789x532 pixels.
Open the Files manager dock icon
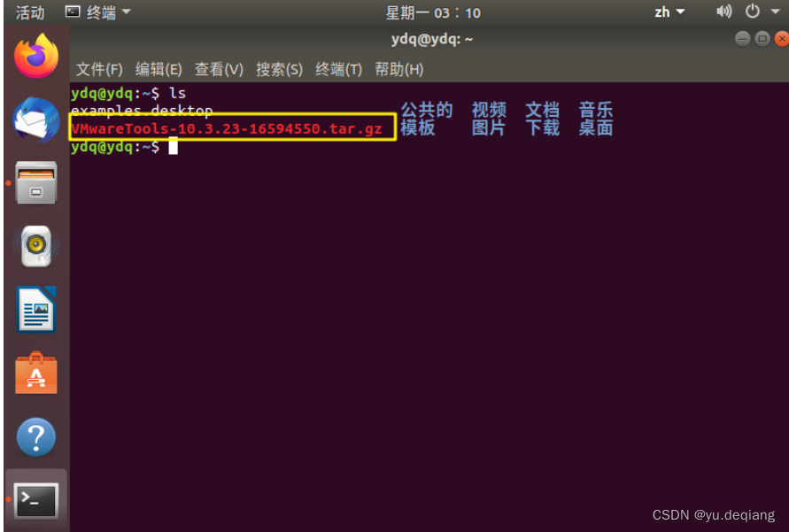point(36,182)
